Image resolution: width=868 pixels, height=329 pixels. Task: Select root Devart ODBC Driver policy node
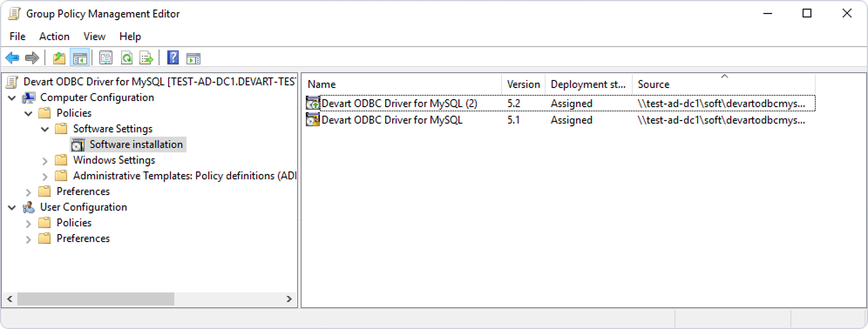(x=159, y=82)
